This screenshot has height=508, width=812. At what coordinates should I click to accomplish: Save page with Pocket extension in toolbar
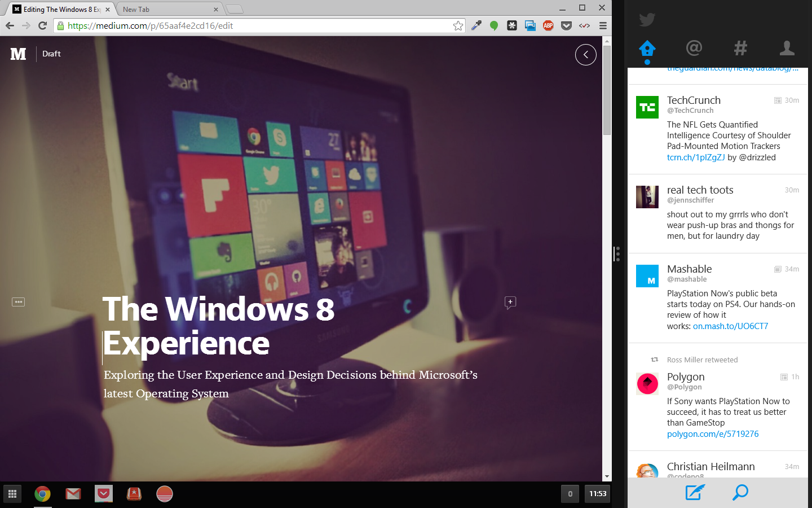566,25
